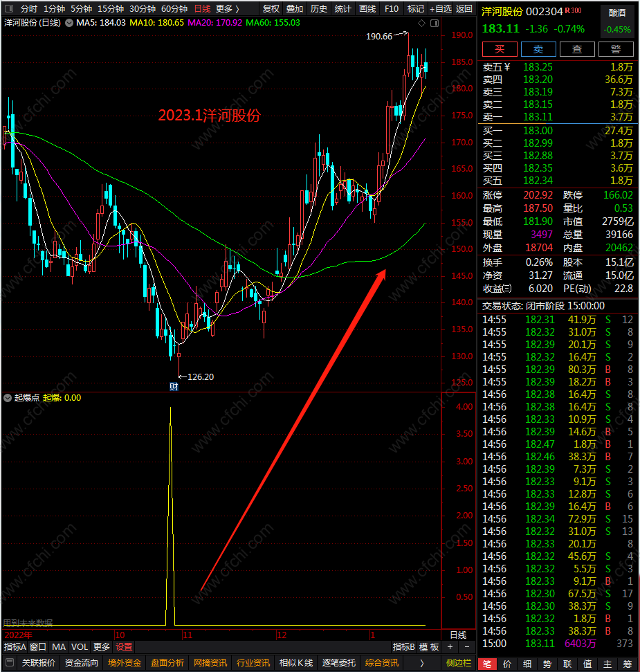Click the 卖五 ¥ row label
Viewport: 640px width, 672px height.
[x=497, y=67]
